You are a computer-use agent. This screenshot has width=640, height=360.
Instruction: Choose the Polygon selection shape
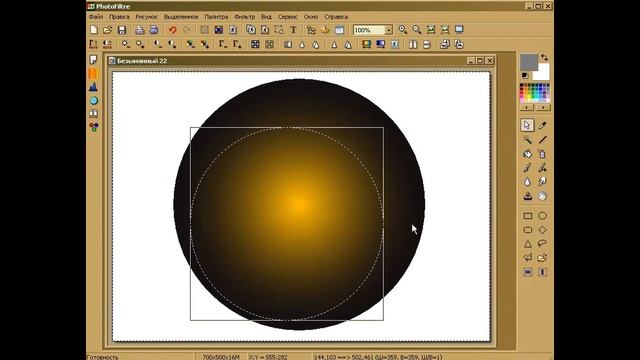click(x=527, y=258)
